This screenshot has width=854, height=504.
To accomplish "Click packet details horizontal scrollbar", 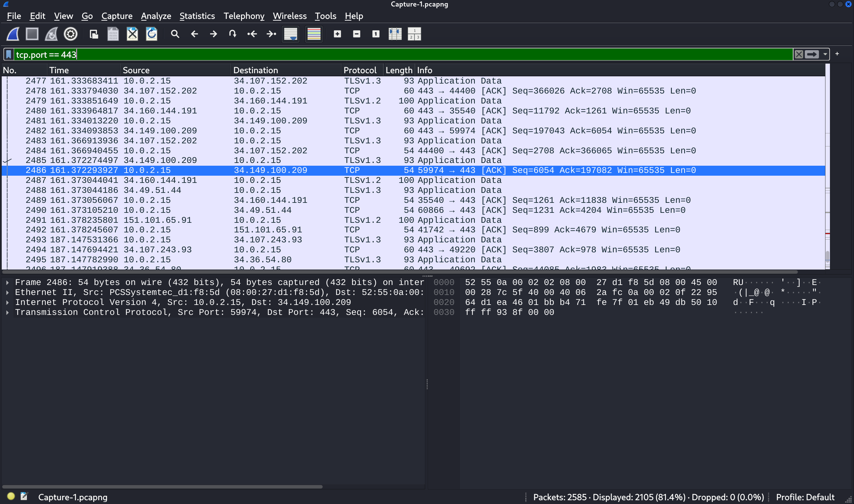I will pyautogui.click(x=162, y=487).
